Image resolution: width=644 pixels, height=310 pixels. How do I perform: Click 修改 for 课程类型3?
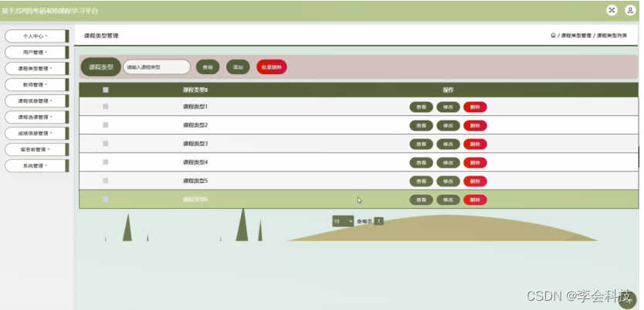pos(448,144)
